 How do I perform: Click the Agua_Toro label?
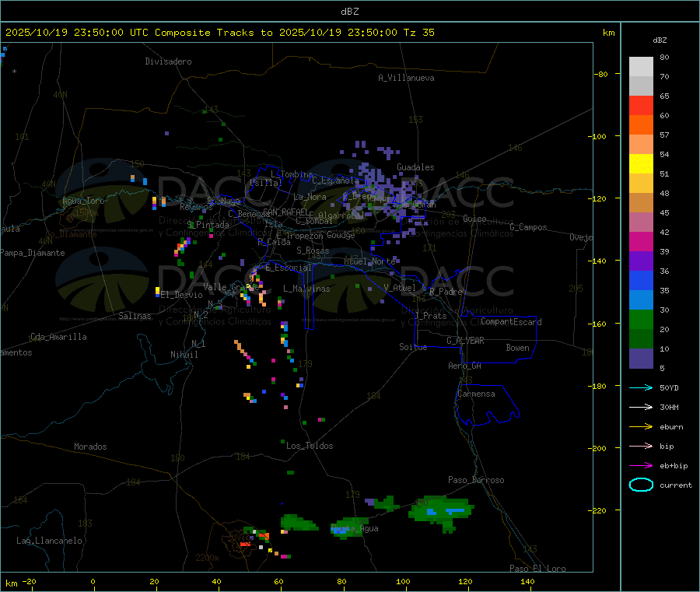pyautogui.click(x=83, y=201)
